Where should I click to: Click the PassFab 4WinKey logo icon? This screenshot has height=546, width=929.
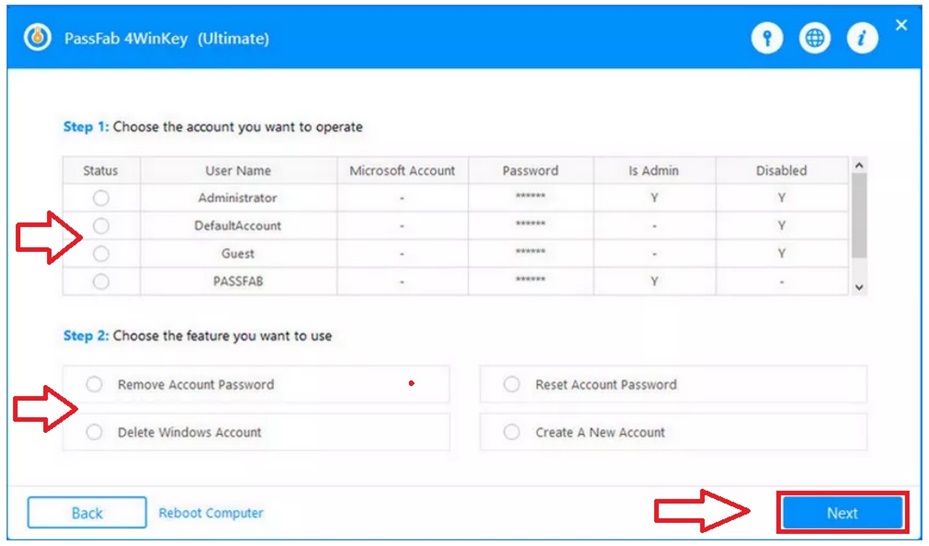click(37, 38)
